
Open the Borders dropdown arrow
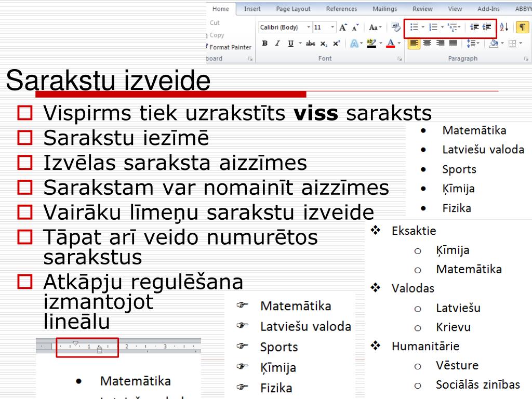(x=521, y=44)
